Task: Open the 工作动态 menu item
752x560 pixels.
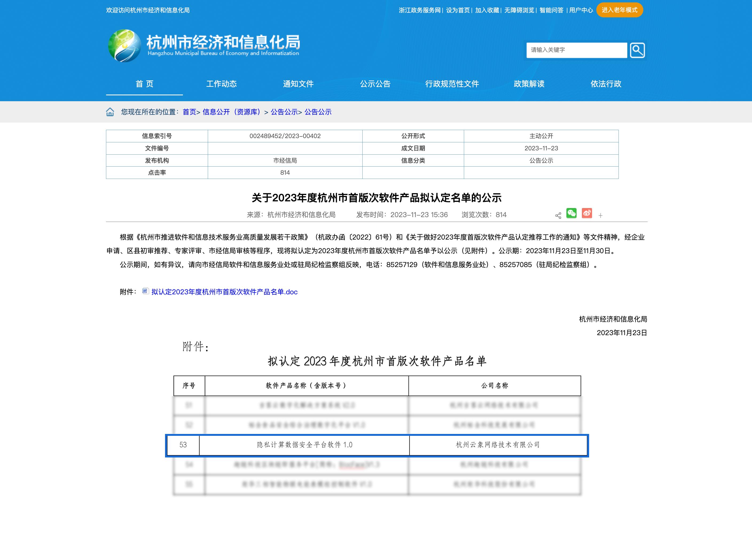Action: pyautogui.click(x=222, y=84)
